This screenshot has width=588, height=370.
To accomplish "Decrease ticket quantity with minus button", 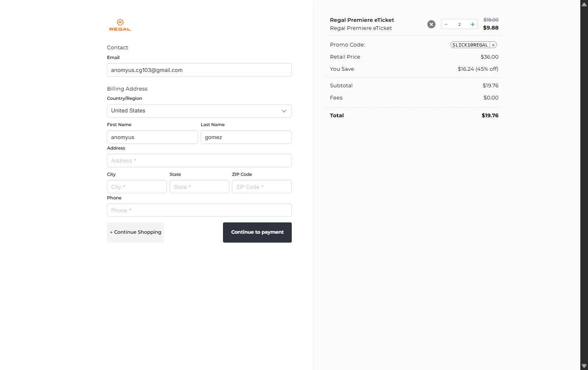I will 446,24.
